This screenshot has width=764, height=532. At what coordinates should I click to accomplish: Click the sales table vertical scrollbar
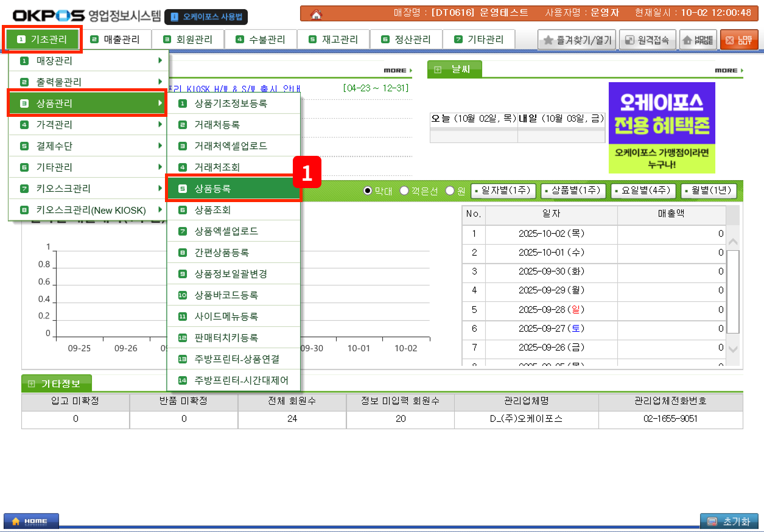733,292
